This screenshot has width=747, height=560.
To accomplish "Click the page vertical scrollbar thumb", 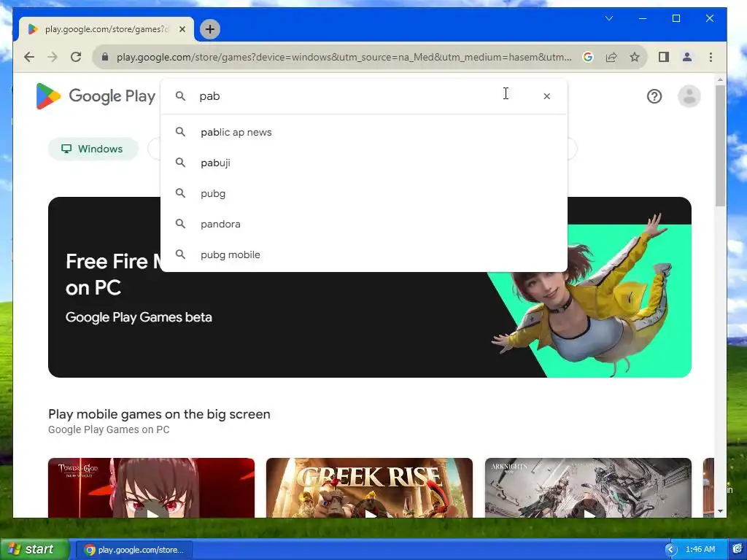I will 720,146.
